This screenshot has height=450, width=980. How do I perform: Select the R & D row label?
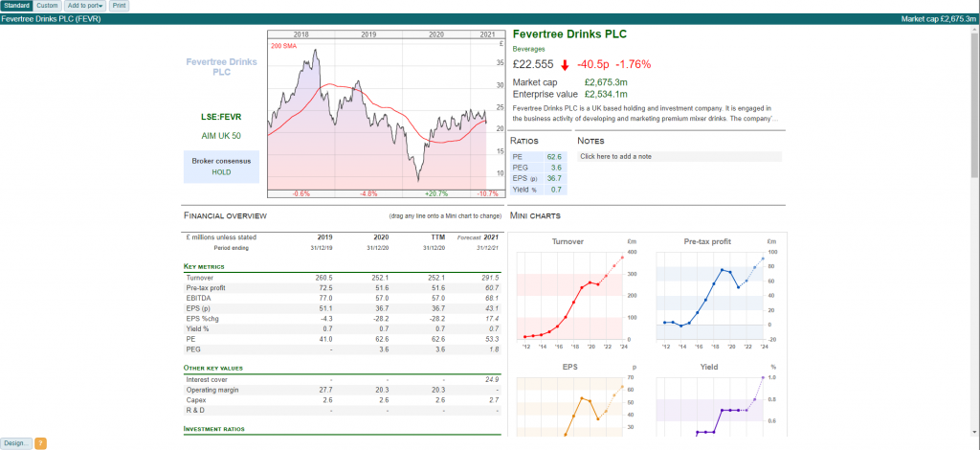[195, 410]
